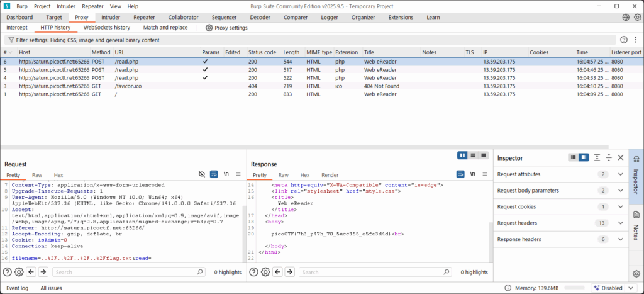Switch to the Repeater tab

(x=144, y=18)
